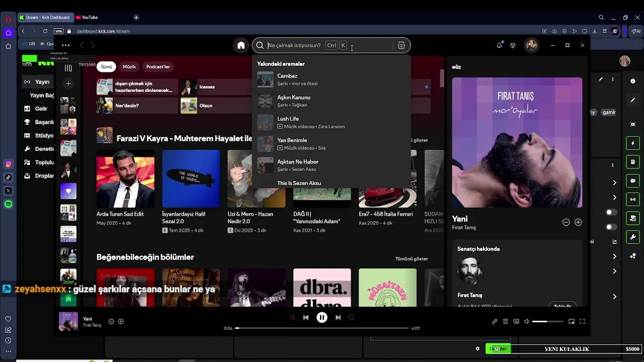Open recent search Yan Benimle
Screen dimensions: 644x362
pos(331,144)
